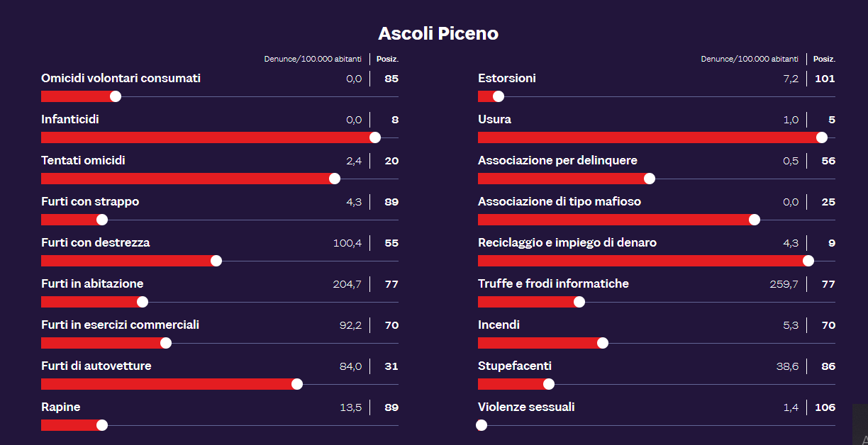Screen dimensions: 868x445
Task: Click the Estorsioni slider handle
Action: point(499,96)
